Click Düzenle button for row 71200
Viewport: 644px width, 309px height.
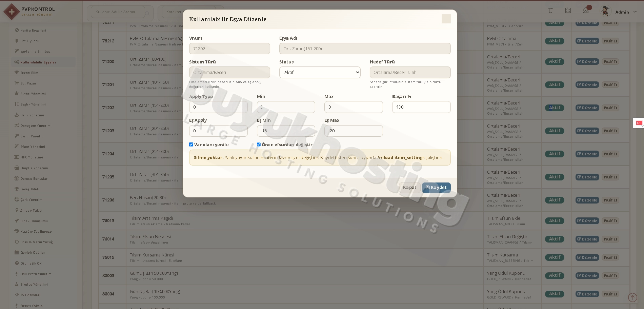(587, 62)
